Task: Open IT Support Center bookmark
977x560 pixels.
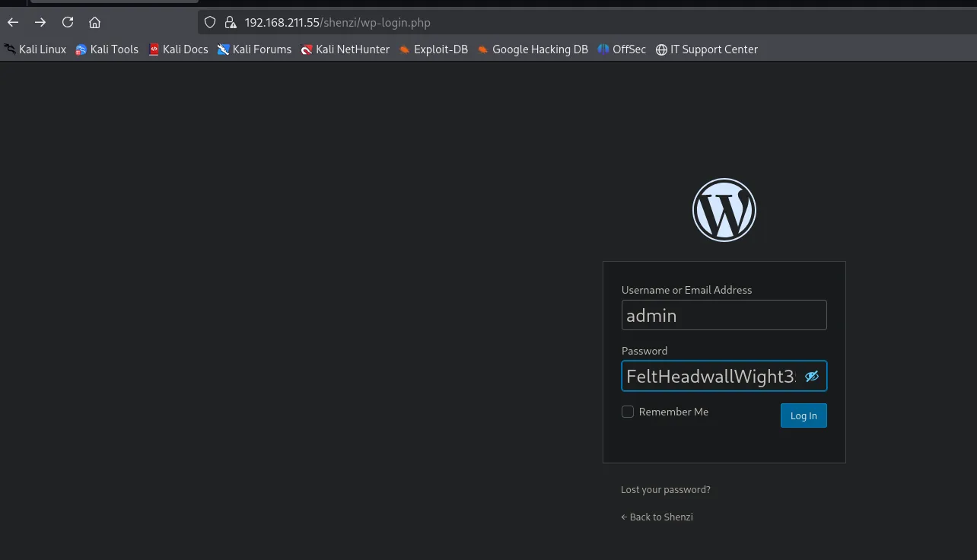Action: [x=707, y=49]
